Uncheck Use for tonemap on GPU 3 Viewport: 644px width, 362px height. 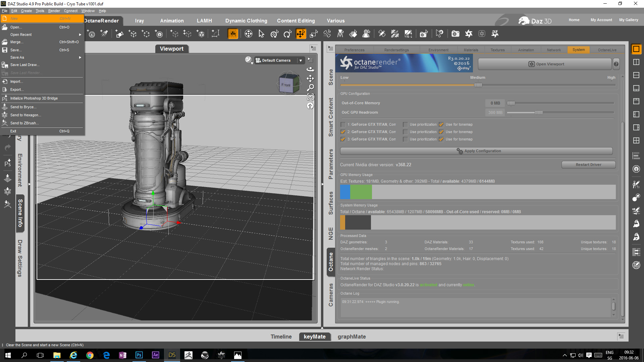pyautogui.click(x=441, y=139)
